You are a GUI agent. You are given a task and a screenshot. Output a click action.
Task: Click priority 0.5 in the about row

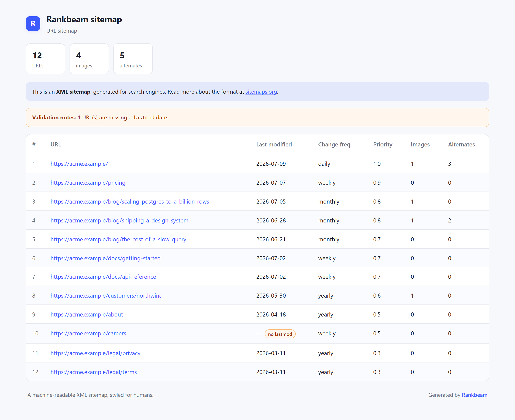[377, 314]
